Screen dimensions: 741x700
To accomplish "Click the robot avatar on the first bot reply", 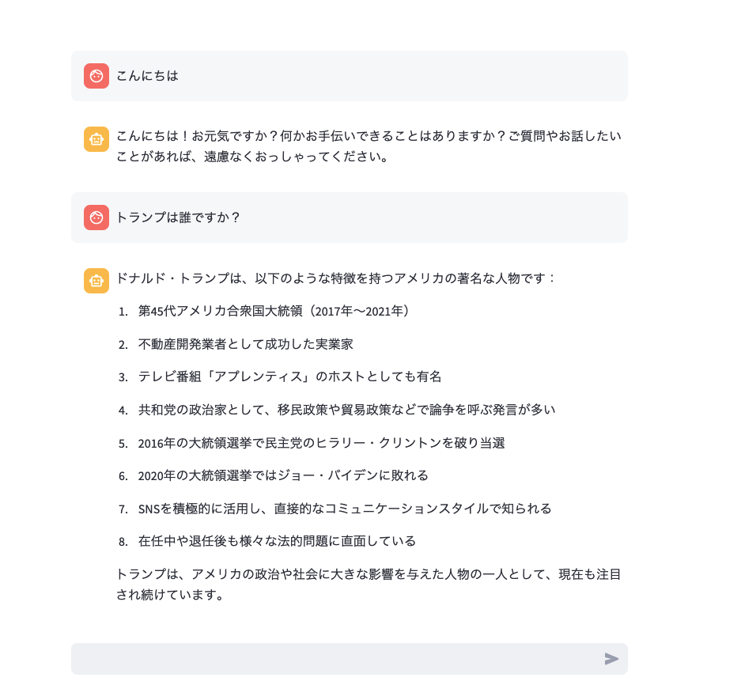I will click(x=96, y=138).
